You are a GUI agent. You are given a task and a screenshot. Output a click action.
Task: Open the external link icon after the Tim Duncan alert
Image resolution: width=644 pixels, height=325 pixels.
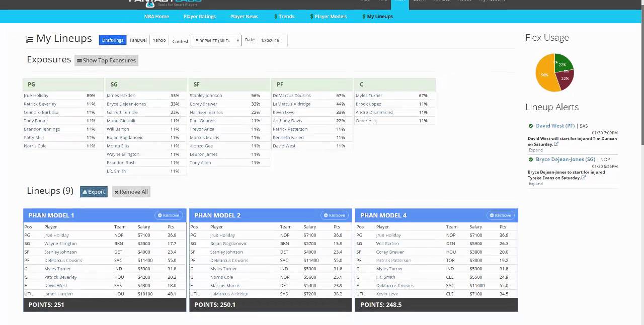point(556,144)
